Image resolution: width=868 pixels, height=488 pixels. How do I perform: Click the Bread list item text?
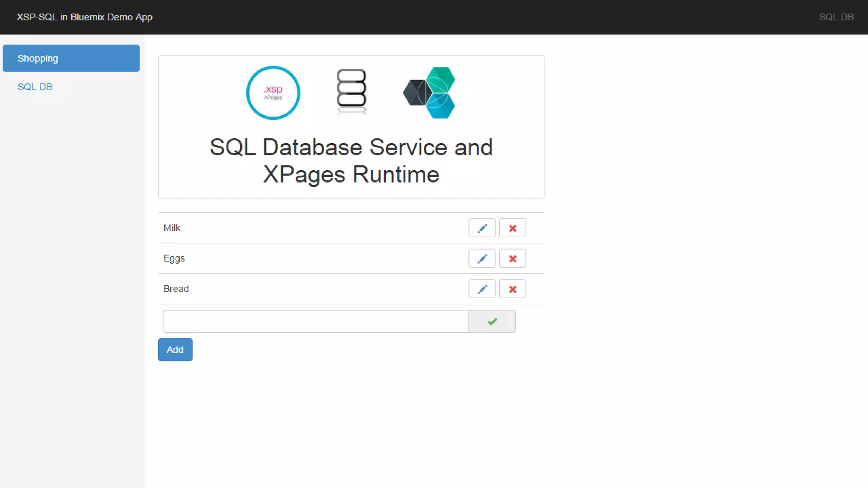[176, 289]
